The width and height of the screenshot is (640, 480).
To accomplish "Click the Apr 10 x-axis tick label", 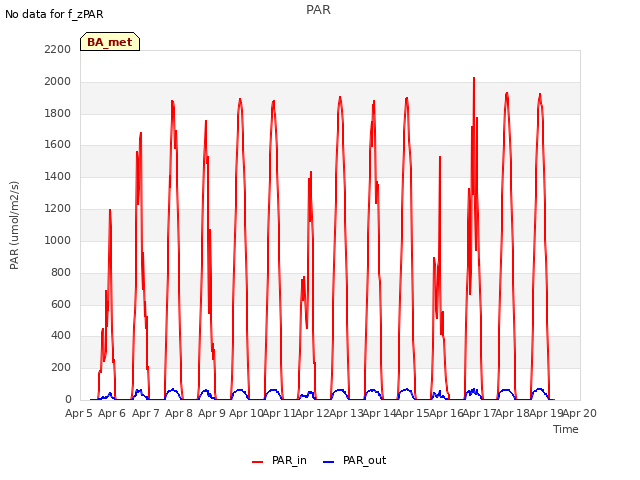I will 246,413.
